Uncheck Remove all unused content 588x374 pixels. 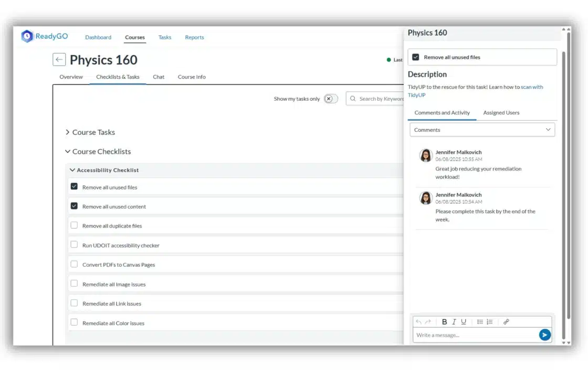click(x=74, y=206)
